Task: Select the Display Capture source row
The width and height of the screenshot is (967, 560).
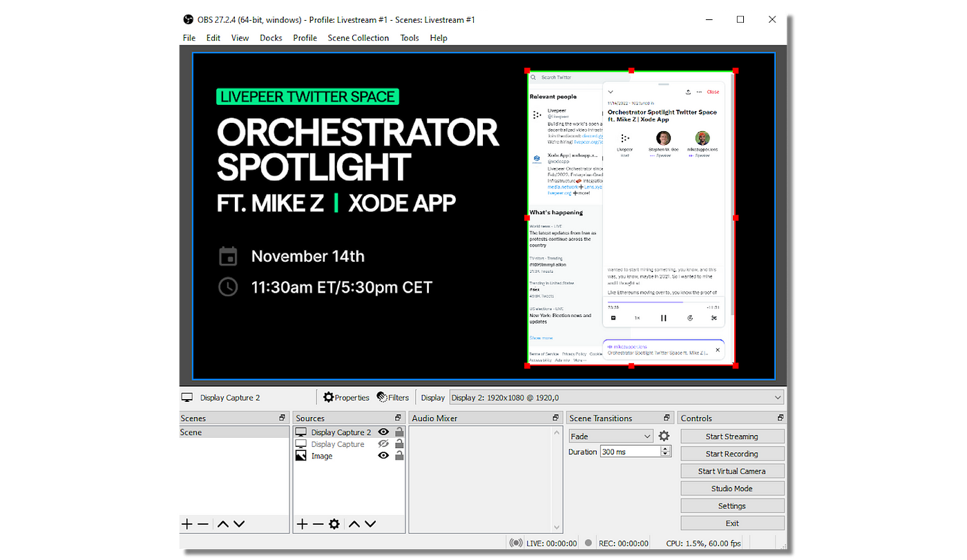Action: [349, 444]
